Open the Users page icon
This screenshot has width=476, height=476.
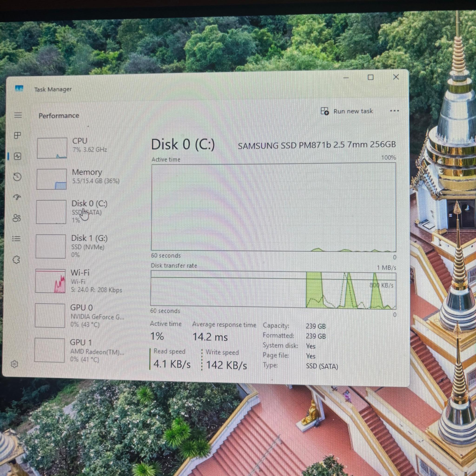[x=17, y=218]
